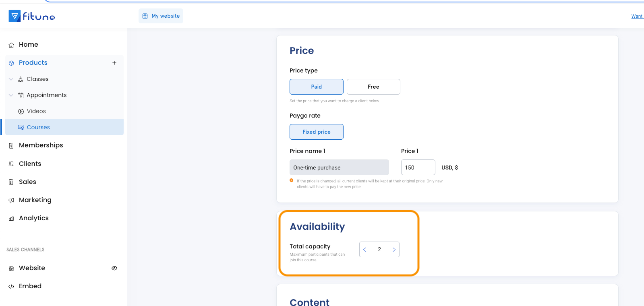Open Courses in the sidebar
The height and width of the screenshot is (306, 644).
pyautogui.click(x=38, y=127)
